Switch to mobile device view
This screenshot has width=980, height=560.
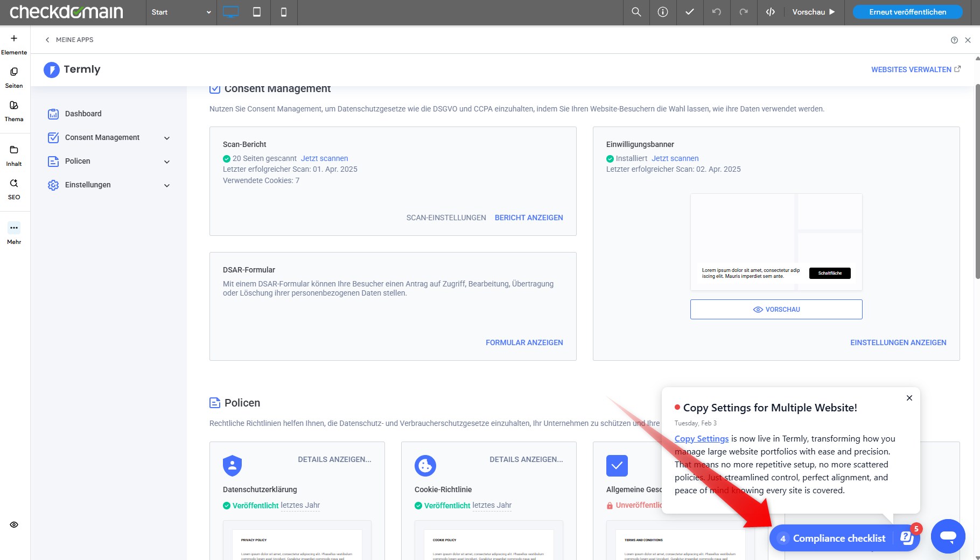284,12
